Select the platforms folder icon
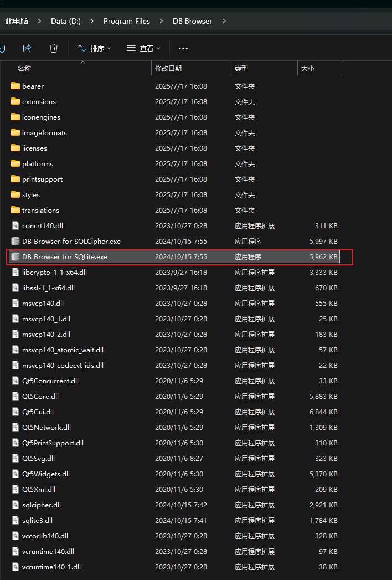The width and height of the screenshot is (392, 580). click(x=16, y=163)
